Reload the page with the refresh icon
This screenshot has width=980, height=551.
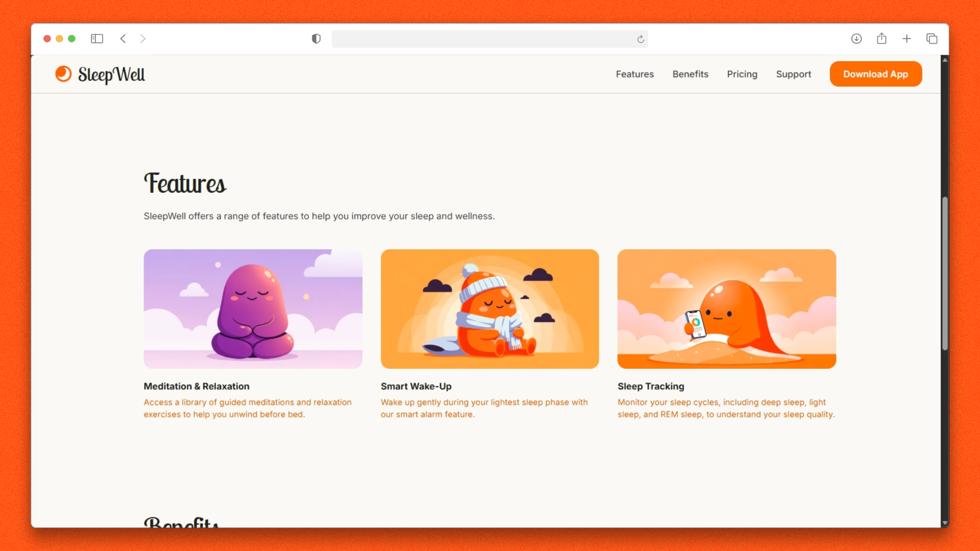tap(641, 39)
